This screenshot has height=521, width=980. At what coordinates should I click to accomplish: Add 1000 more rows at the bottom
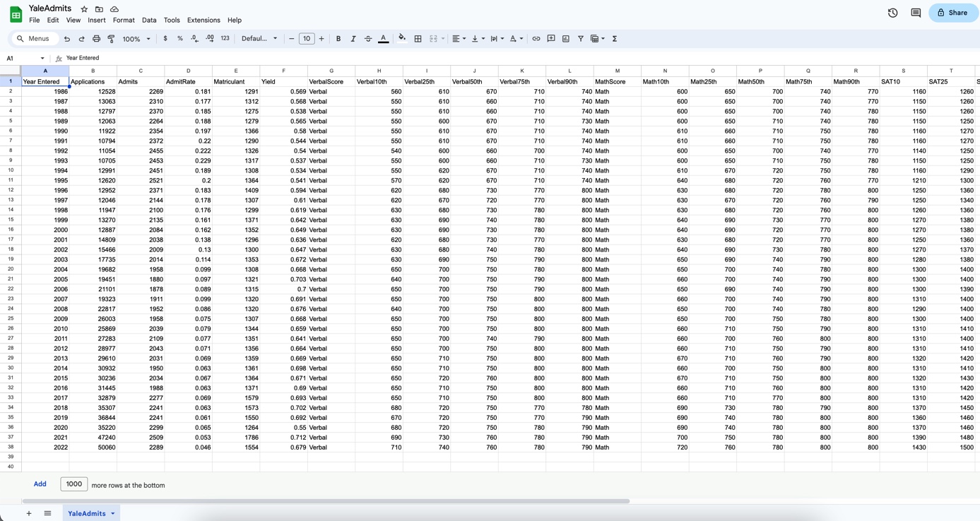click(40, 484)
